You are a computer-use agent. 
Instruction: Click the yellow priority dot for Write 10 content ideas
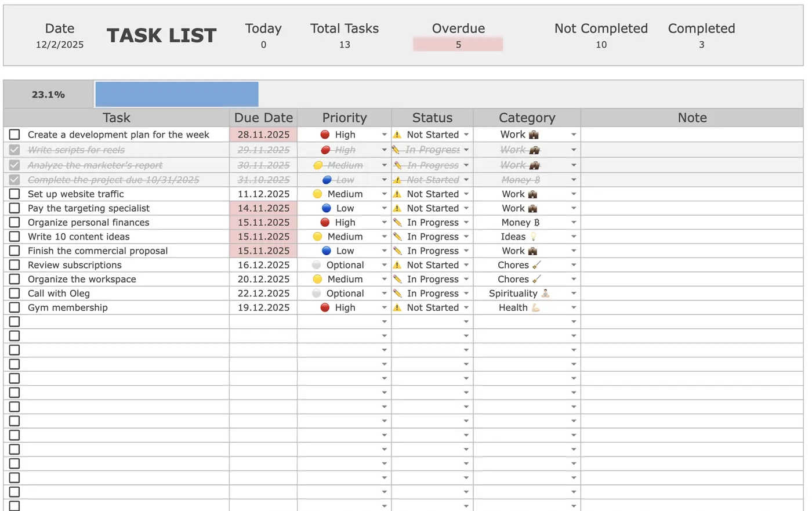[317, 237]
